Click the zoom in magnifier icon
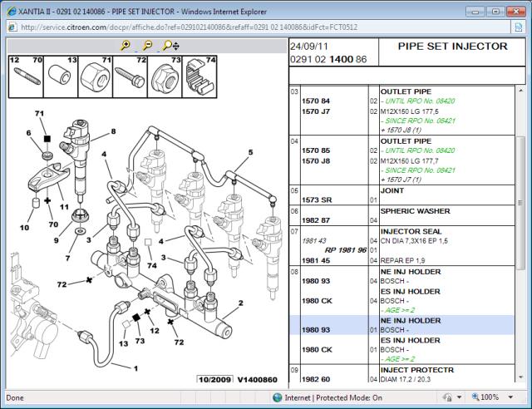This screenshot has height=409, width=532. [x=126, y=46]
